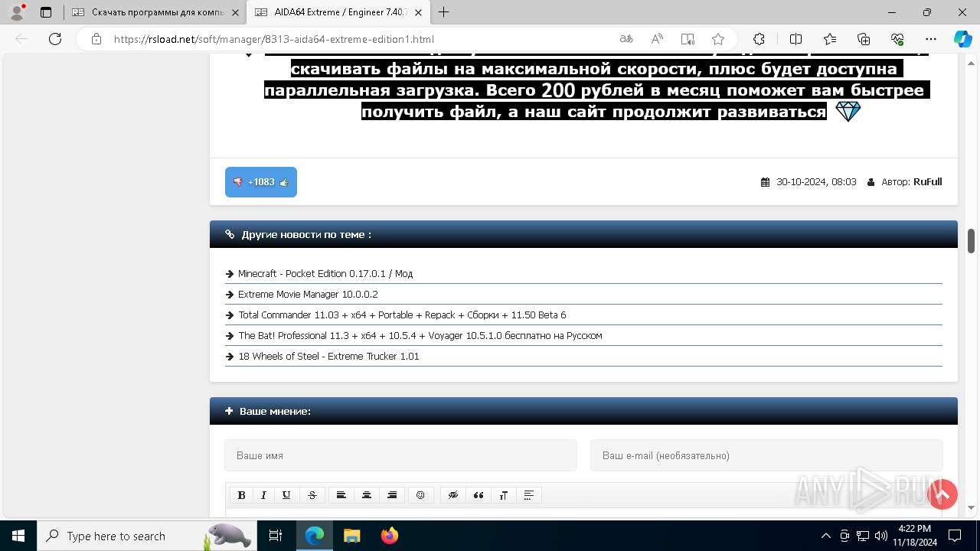Add this page to favorites star
The image size is (980, 551).
click(x=718, y=39)
